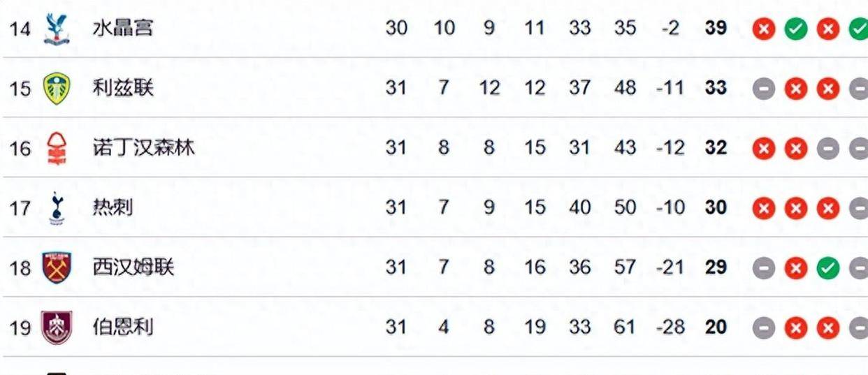Click the bold 39 points value for 水晶宫
Screen dimensions: 868x375
pos(716,29)
